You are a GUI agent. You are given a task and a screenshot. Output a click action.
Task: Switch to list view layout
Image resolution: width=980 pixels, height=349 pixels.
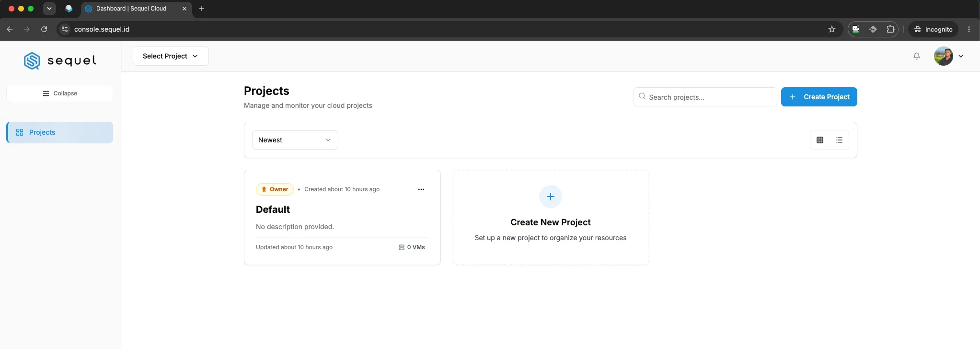[839, 140]
